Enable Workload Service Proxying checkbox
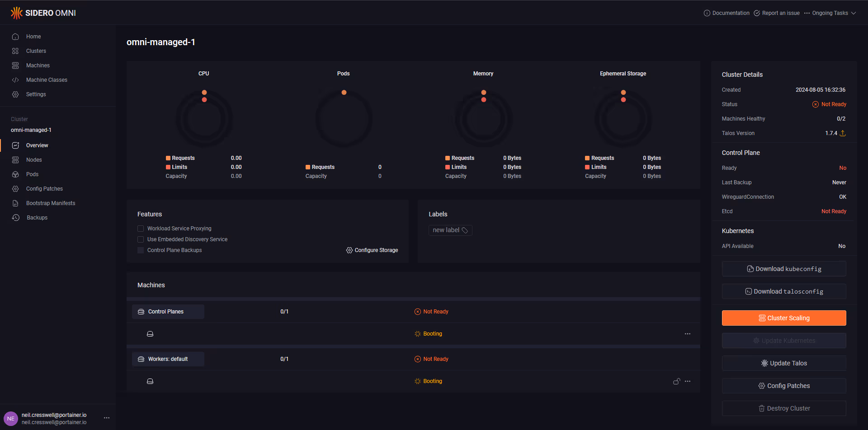 tap(141, 229)
